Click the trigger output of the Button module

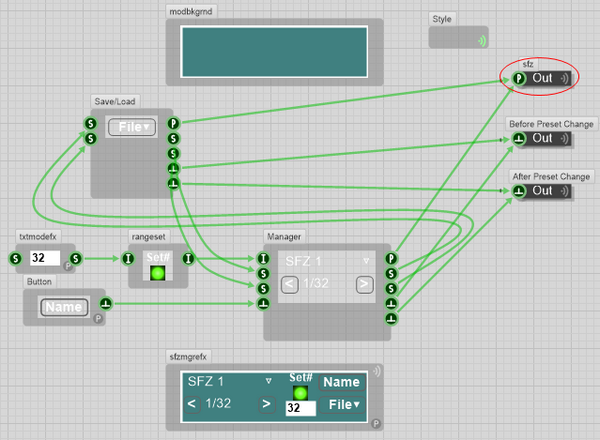click(107, 304)
